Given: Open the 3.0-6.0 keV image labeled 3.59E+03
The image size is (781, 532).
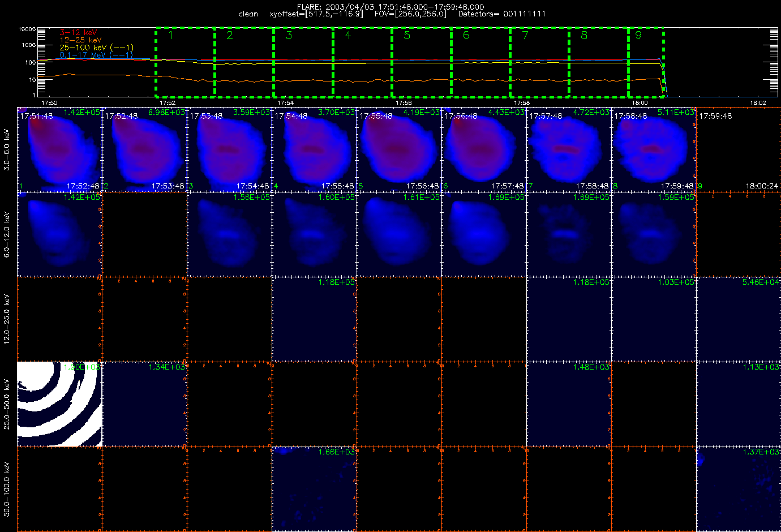Looking at the screenshot, I should point(230,149).
